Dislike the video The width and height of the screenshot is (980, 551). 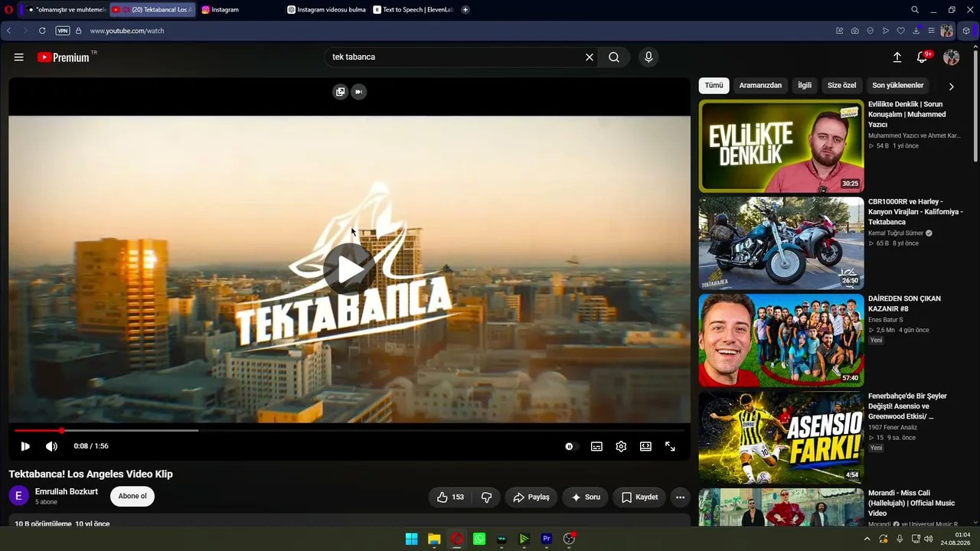pos(486,497)
